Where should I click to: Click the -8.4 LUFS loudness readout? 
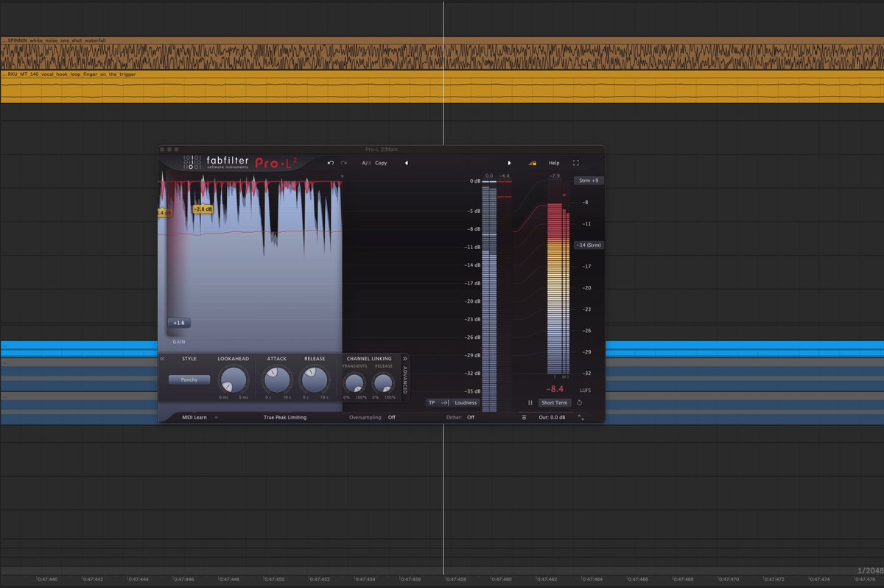click(x=555, y=389)
